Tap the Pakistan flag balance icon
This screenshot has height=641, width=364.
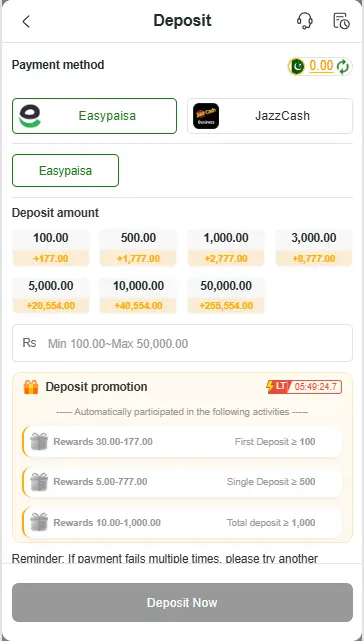click(x=297, y=66)
